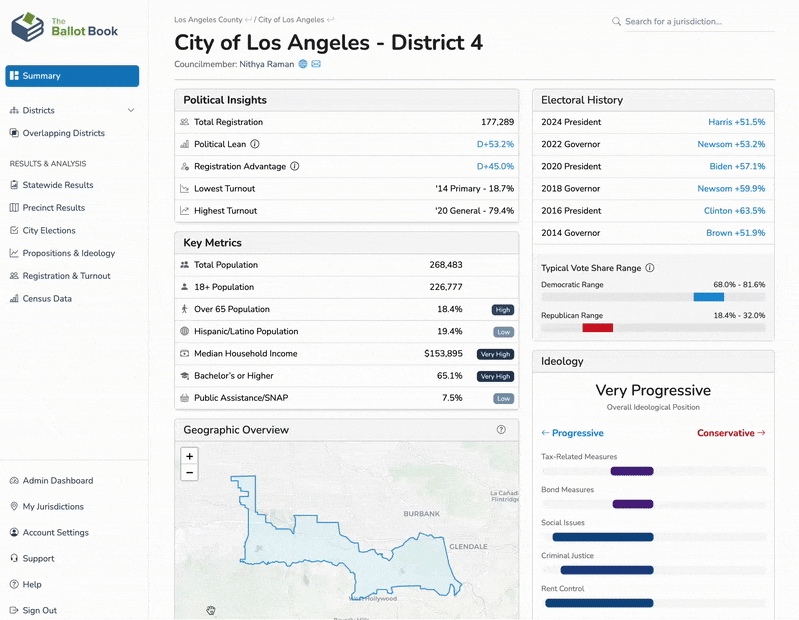799x620 pixels.
Task: Zoom in on the map
Action: point(190,456)
